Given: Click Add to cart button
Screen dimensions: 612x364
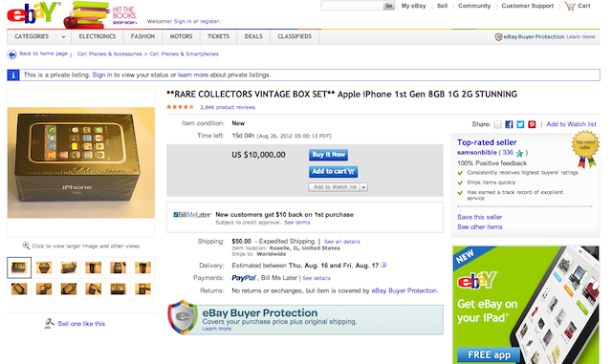Looking at the screenshot, I should coord(334,172).
